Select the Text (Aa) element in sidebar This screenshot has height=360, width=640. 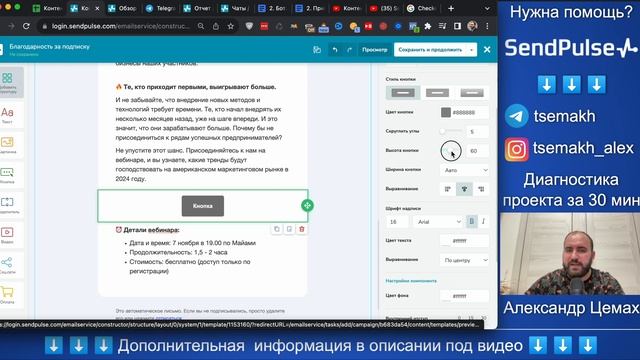click(x=7, y=115)
